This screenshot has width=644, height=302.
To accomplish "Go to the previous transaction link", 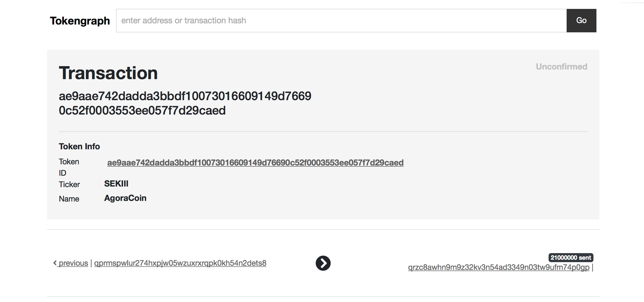I will [73, 263].
